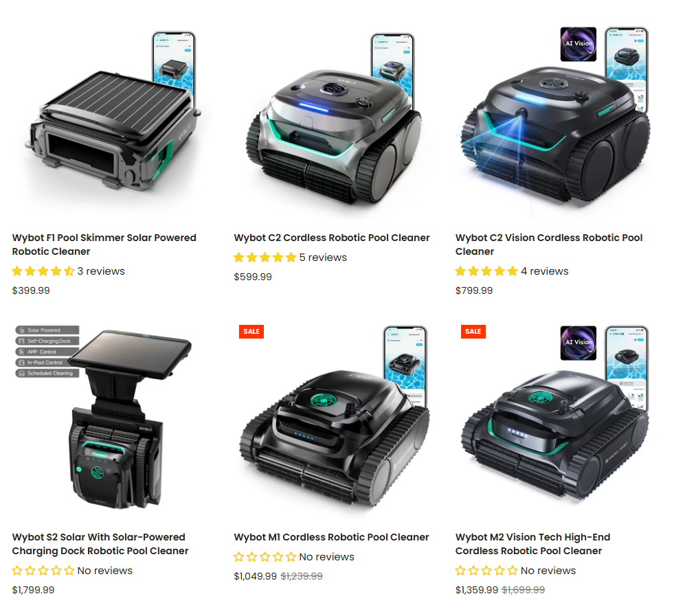Open the Wybot F1 Pool Skimmer product title

point(104,244)
